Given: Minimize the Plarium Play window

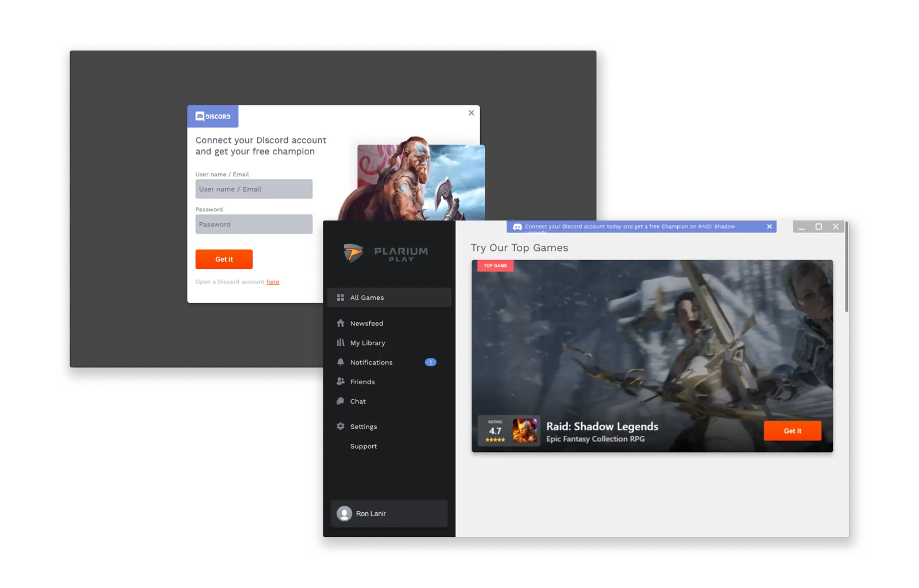Looking at the screenshot, I should (802, 227).
